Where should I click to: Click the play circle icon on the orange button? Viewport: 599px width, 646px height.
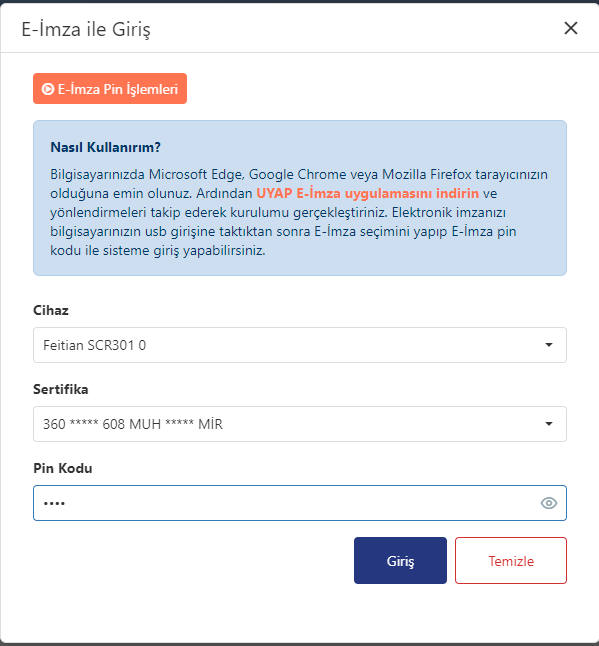point(48,89)
